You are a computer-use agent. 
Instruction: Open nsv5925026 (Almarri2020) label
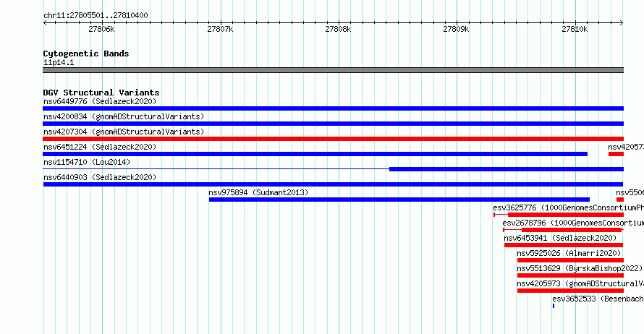(x=569, y=253)
